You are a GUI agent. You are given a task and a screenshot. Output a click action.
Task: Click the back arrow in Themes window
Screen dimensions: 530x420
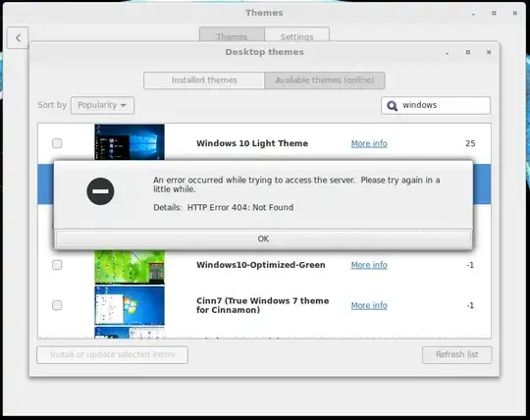tap(18, 38)
